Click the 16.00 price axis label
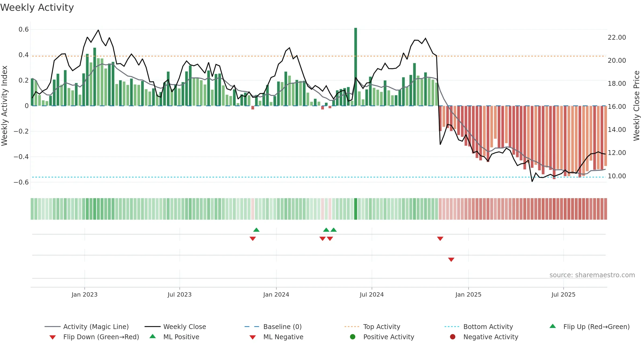The image size is (644, 362). pyautogui.click(x=617, y=107)
